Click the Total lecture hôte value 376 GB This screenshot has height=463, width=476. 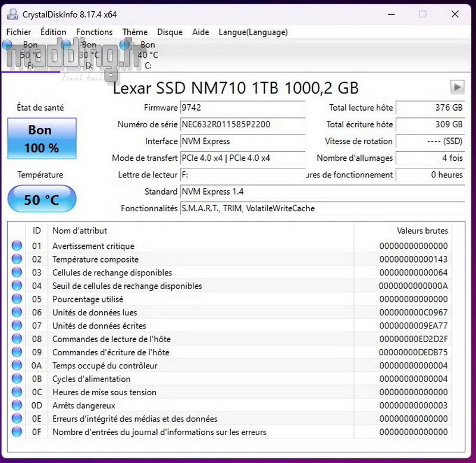point(430,108)
